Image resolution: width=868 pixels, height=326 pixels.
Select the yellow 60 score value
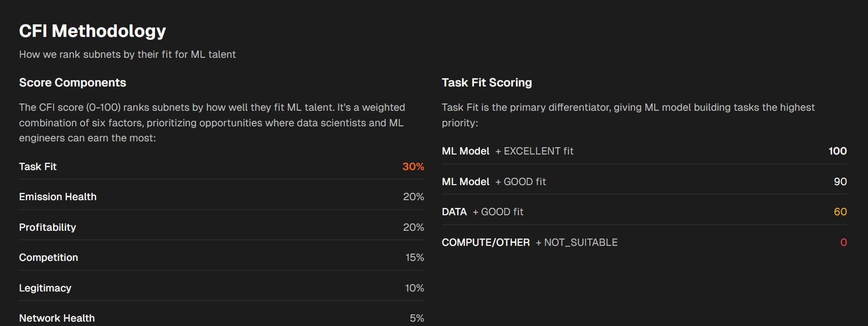coord(840,212)
